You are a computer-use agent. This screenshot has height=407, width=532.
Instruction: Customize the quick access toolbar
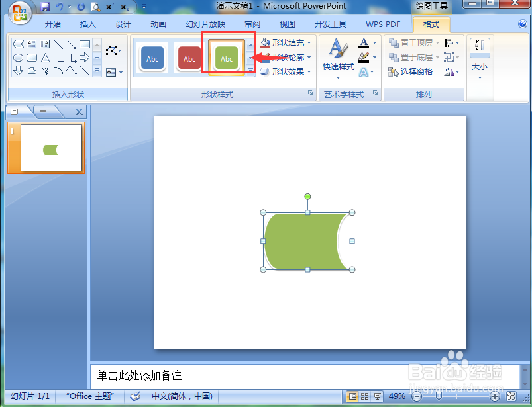(144, 7)
